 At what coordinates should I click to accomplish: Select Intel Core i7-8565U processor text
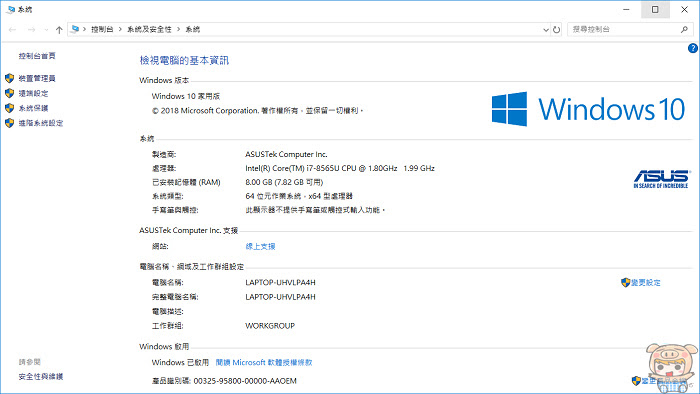pos(340,168)
